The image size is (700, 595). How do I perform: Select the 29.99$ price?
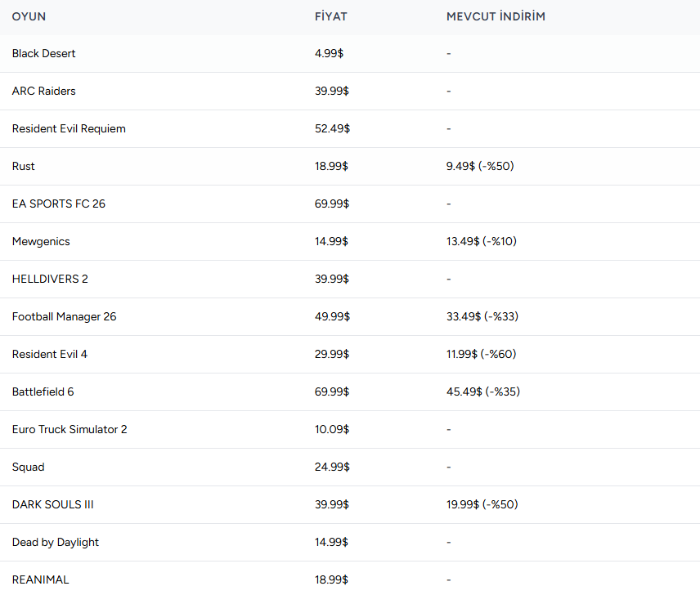pos(332,354)
